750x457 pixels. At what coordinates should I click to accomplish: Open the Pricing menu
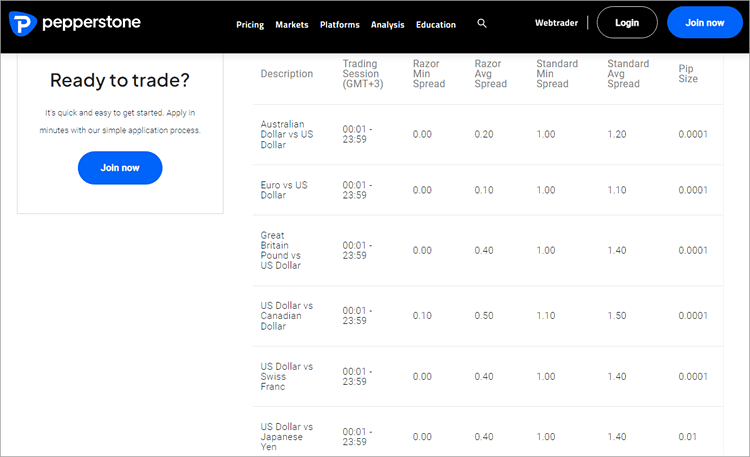[250, 24]
